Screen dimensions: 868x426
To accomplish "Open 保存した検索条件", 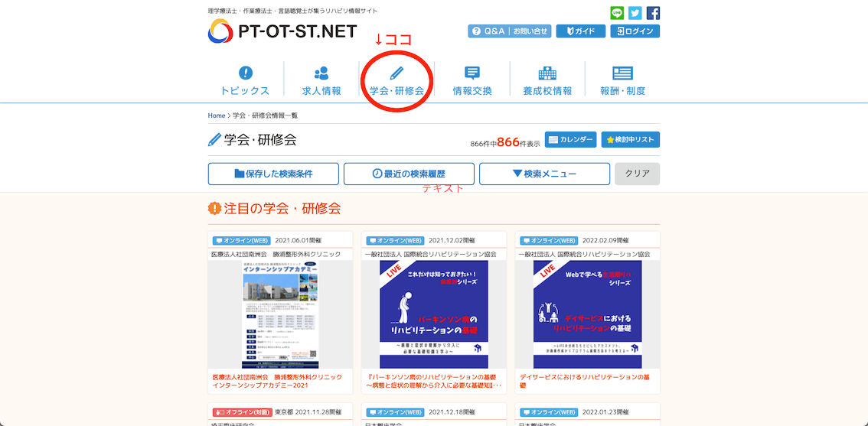I will tap(273, 174).
